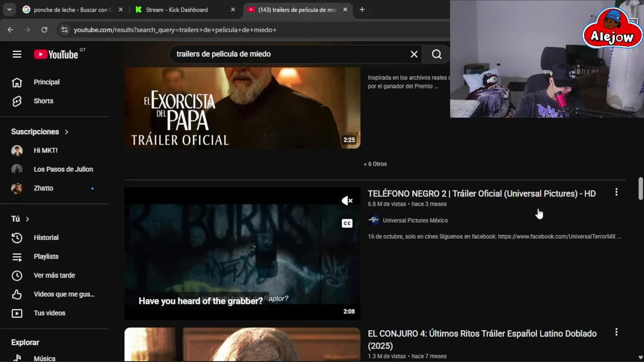Expand the + 6 Otros results
The image size is (644, 362).
point(375,164)
